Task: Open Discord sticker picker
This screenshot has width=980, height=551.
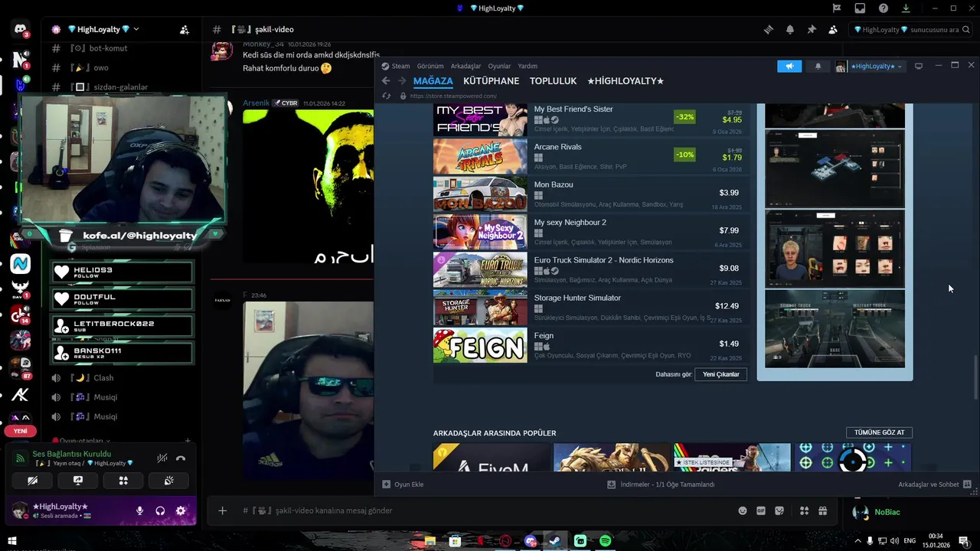Action: [779, 510]
